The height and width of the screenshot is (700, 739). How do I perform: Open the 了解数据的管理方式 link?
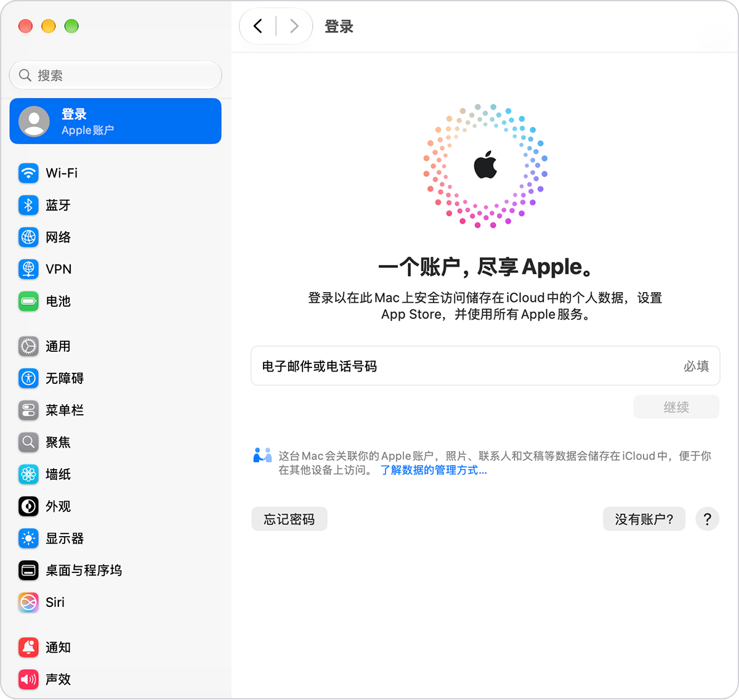coord(434,470)
